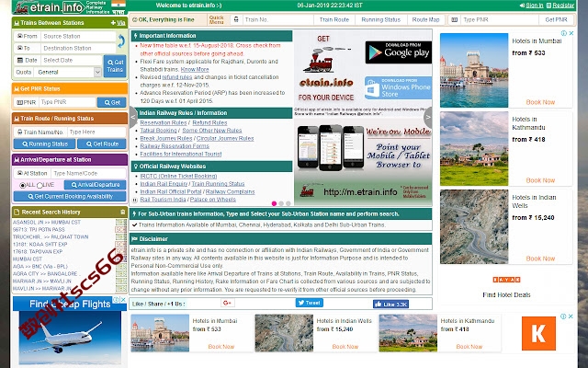588x368 pixels.
Task: Click recent search 17618: TAPOVAN EXP
Action: [x=38, y=251]
